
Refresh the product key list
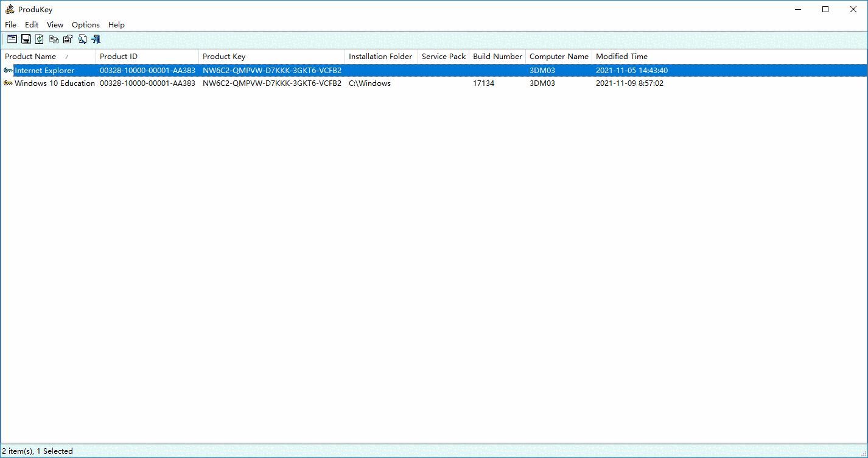click(x=40, y=39)
